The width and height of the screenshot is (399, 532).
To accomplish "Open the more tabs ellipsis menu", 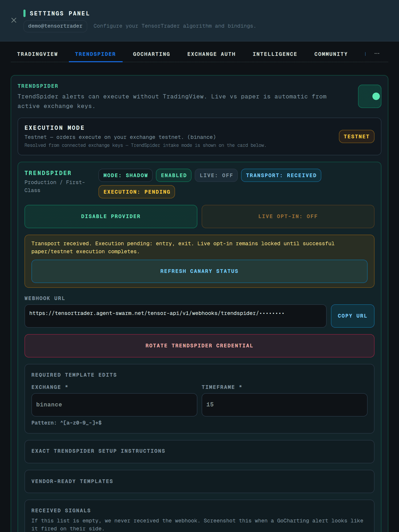I will tap(377, 54).
